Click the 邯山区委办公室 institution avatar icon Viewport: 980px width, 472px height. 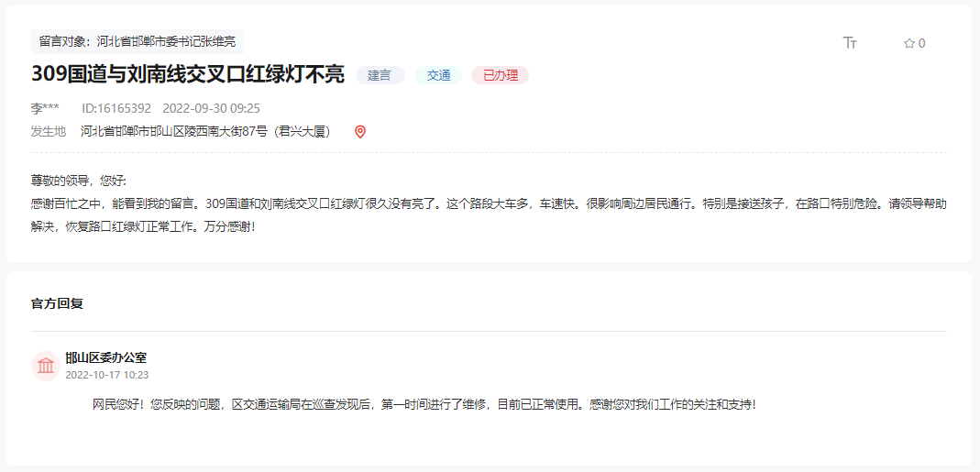[46, 366]
